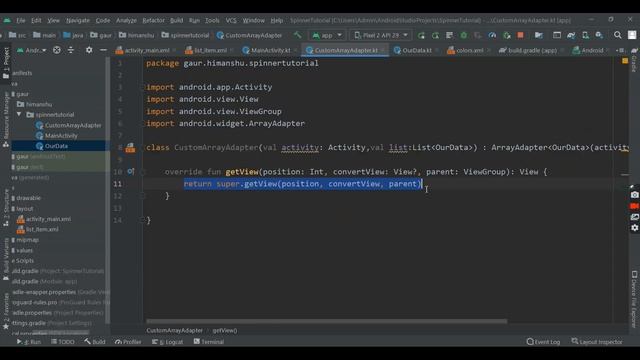
Task: Switch to the OurData.kt editor tab
Action: pos(416,50)
